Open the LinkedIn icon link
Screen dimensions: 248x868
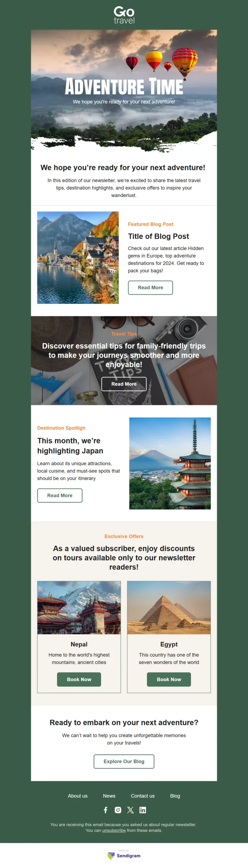coord(143,810)
